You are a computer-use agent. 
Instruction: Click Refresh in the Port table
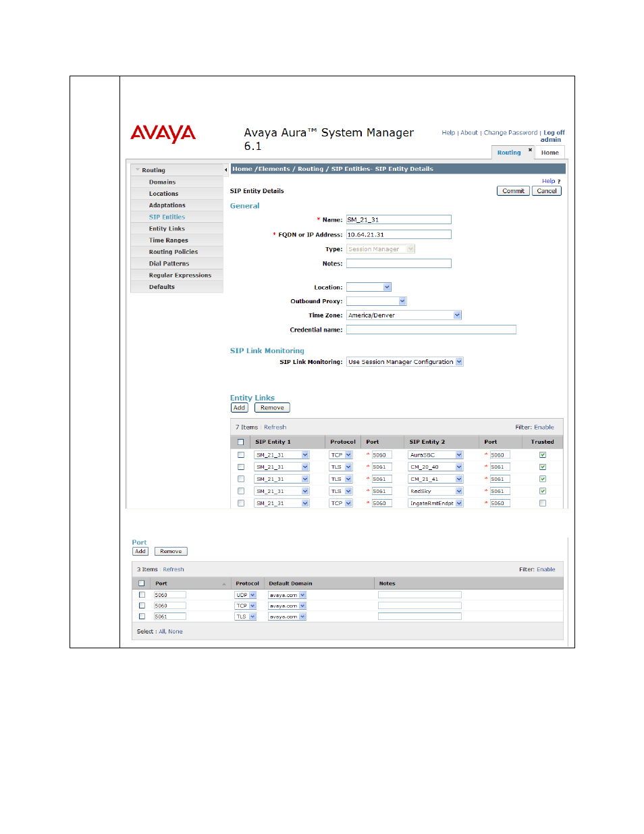pyautogui.click(x=173, y=570)
